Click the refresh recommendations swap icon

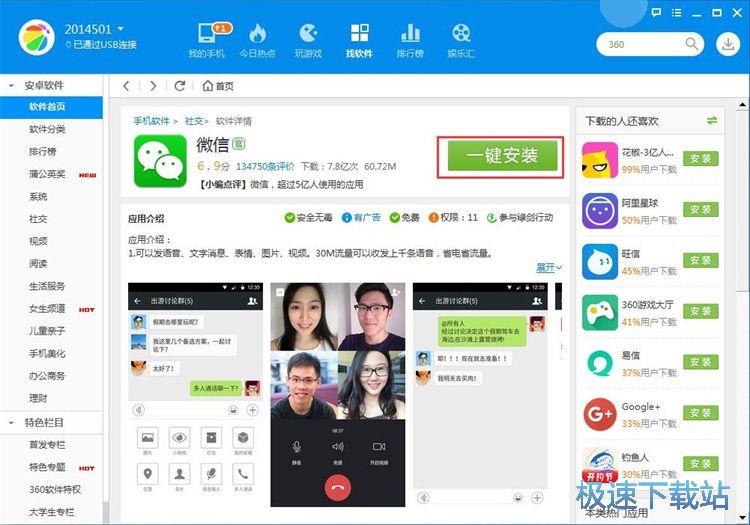point(712,120)
